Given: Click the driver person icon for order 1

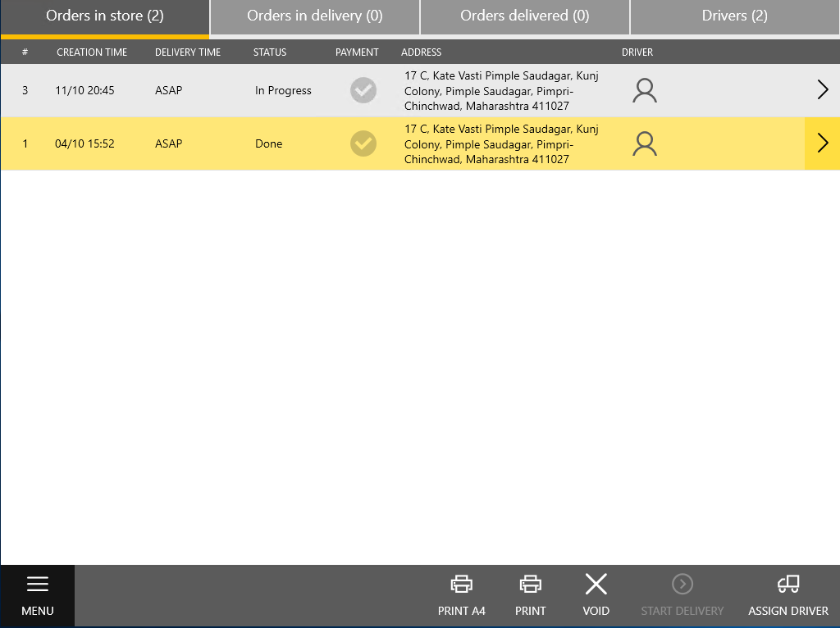Looking at the screenshot, I should (645, 143).
